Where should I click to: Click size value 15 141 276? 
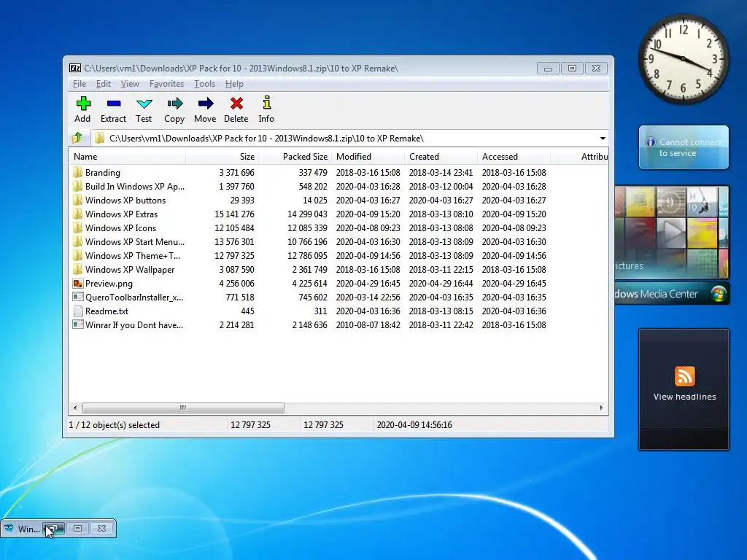(x=234, y=214)
